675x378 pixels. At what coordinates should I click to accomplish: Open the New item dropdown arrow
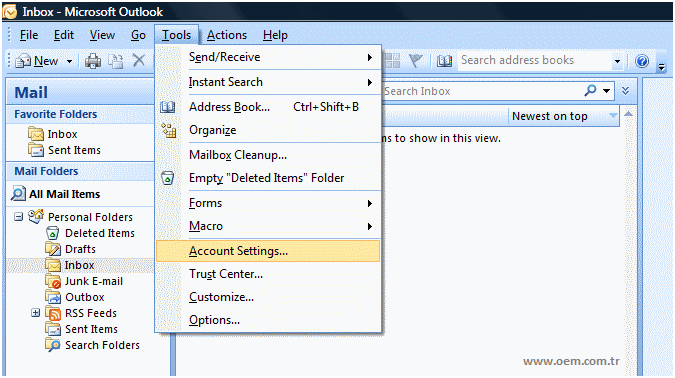click(x=69, y=61)
